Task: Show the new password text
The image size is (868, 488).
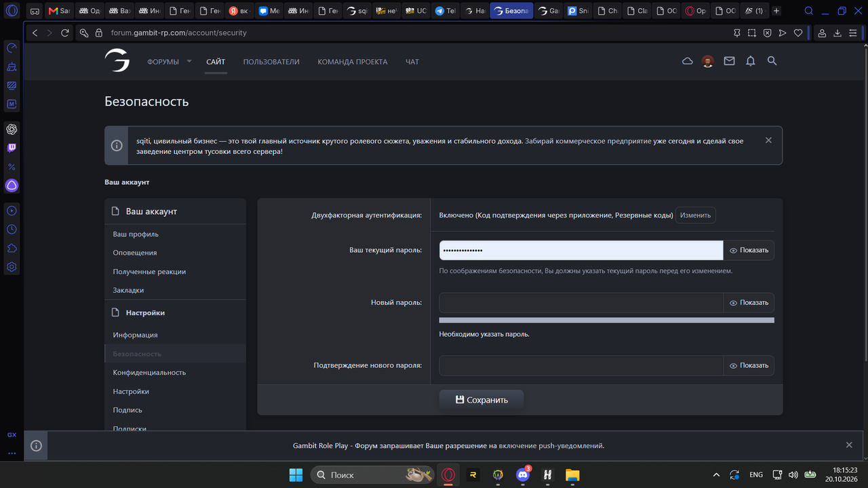Action: pyautogui.click(x=749, y=303)
